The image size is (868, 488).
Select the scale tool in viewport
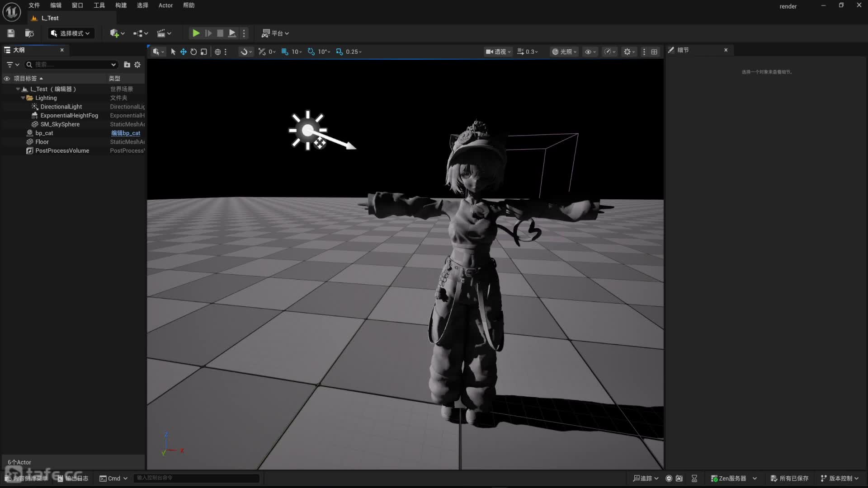(204, 52)
